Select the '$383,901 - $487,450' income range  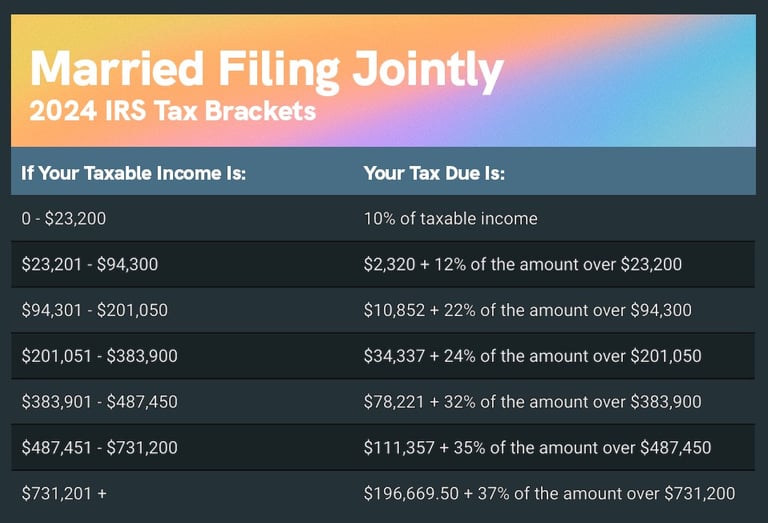click(99, 402)
